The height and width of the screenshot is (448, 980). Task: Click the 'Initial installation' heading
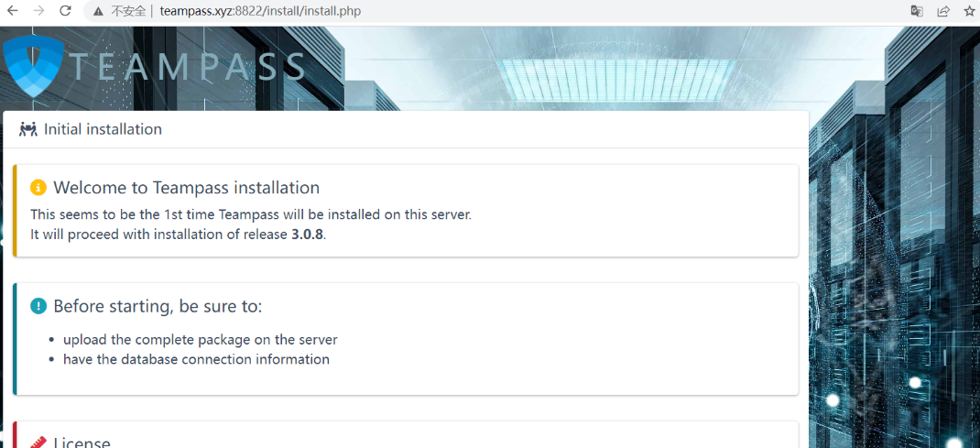coord(103,129)
